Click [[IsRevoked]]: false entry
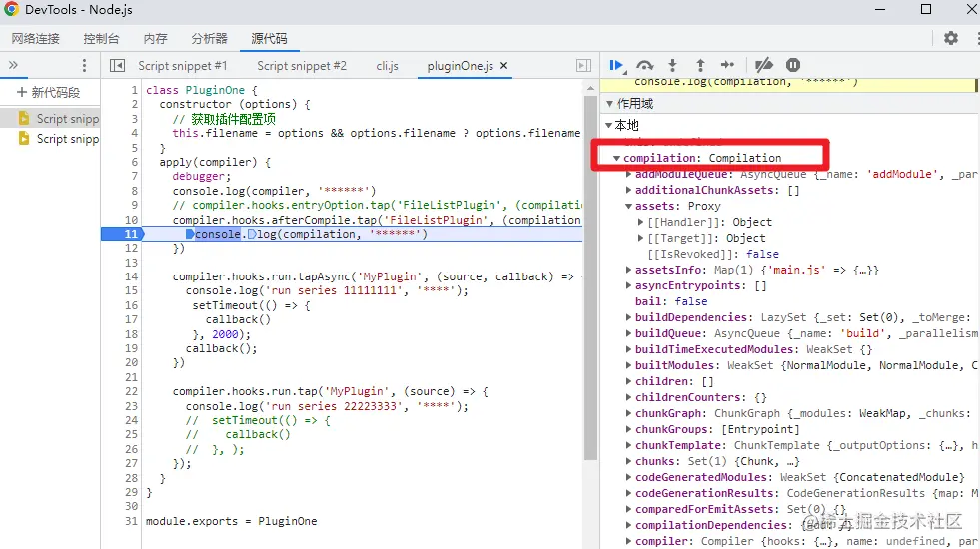This screenshot has height=549, width=980. coord(713,254)
